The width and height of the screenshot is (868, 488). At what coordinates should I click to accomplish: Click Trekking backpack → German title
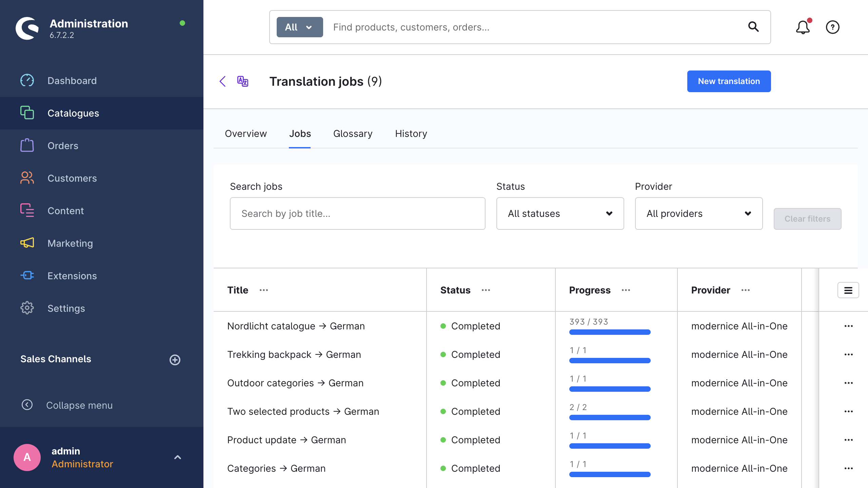(294, 354)
